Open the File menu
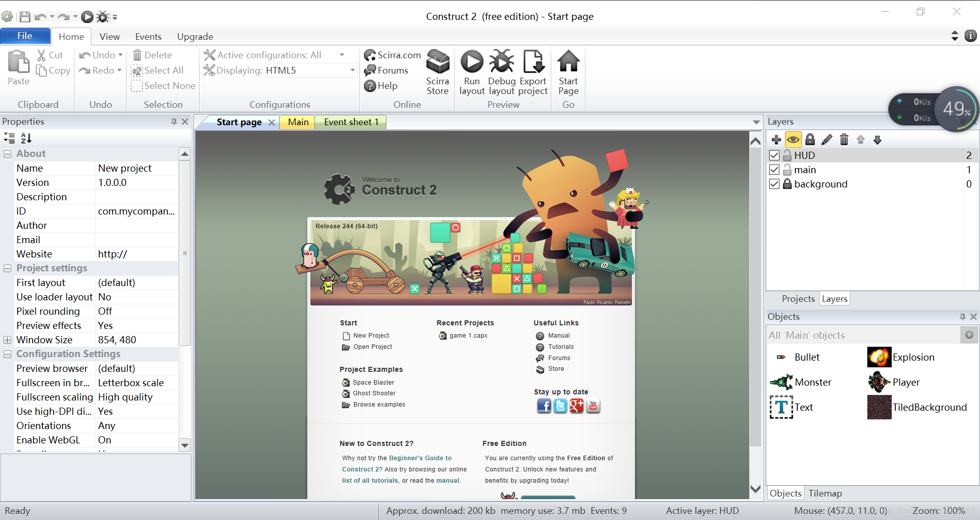Viewport: 980px width, 520px height. 25,36
